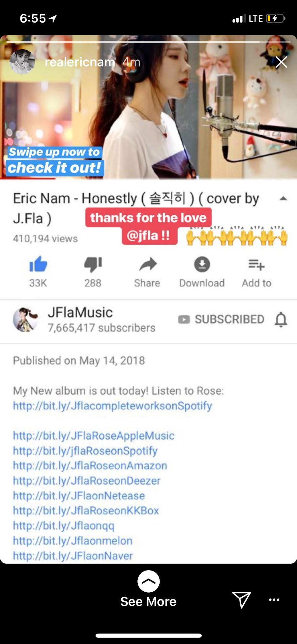Viewport: 297px width, 644px height.
Task: Open realericnam profile picture
Action: 22,62
